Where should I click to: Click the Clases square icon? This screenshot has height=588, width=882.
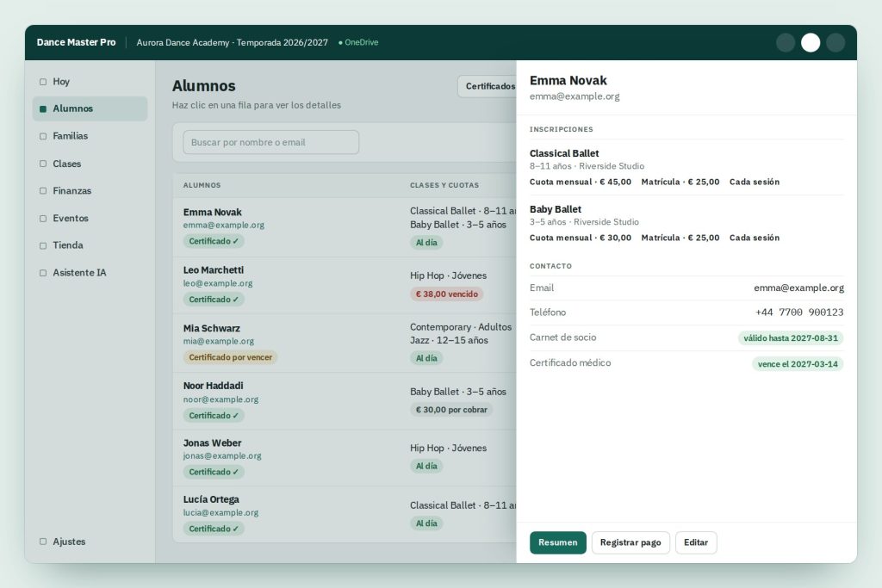pos(43,164)
